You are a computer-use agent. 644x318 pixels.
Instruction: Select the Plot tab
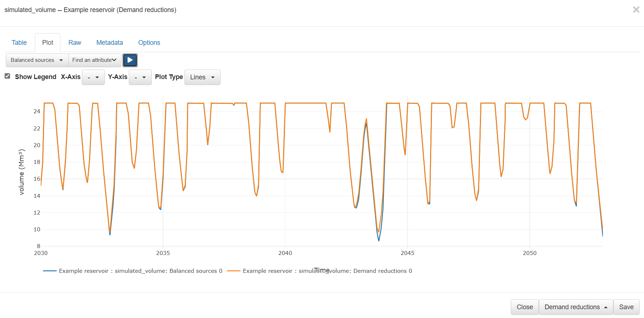coord(48,43)
